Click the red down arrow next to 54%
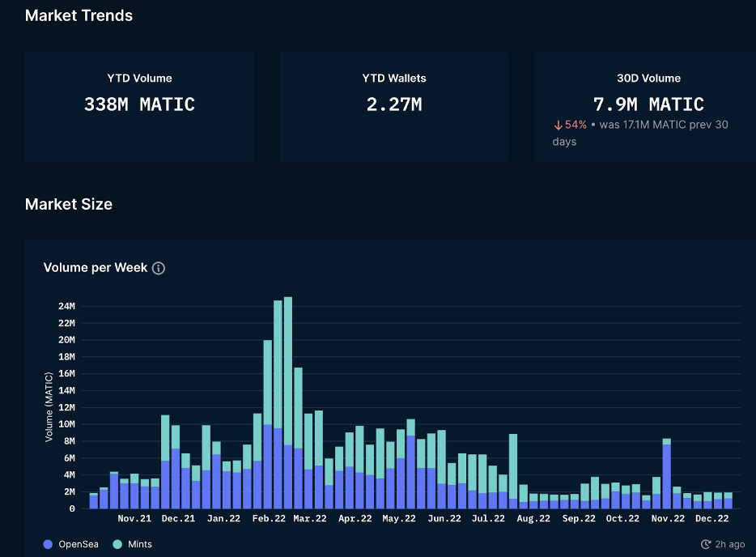The height and width of the screenshot is (557, 756). click(x=558, y=125)
